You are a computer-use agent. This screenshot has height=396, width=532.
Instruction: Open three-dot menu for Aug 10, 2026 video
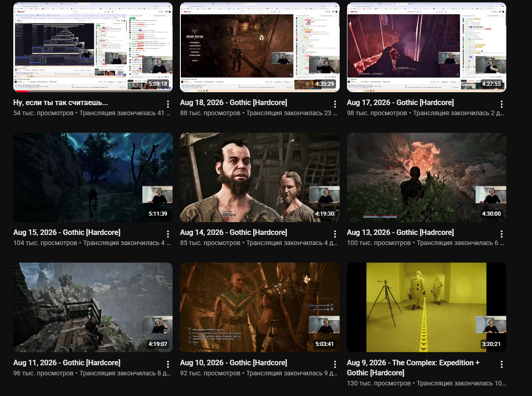tap(335, 364)
